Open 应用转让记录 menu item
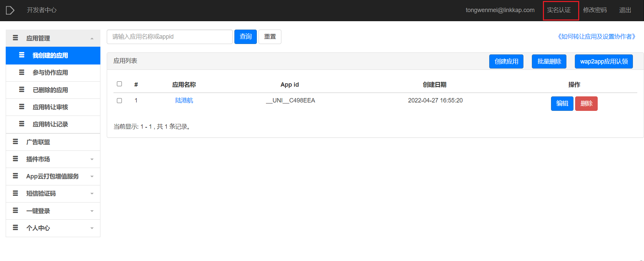Viewport: 644px width, 261px height. (53, 124)
